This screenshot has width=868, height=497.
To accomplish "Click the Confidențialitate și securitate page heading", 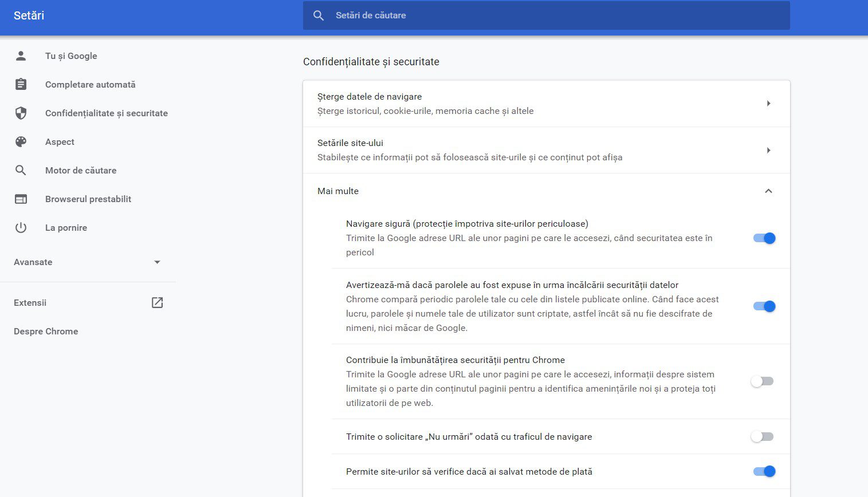I will point(371,62).
